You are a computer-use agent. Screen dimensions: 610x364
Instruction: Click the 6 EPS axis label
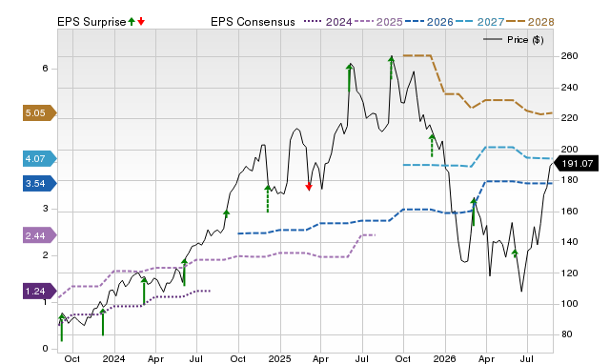pos(45,69)
